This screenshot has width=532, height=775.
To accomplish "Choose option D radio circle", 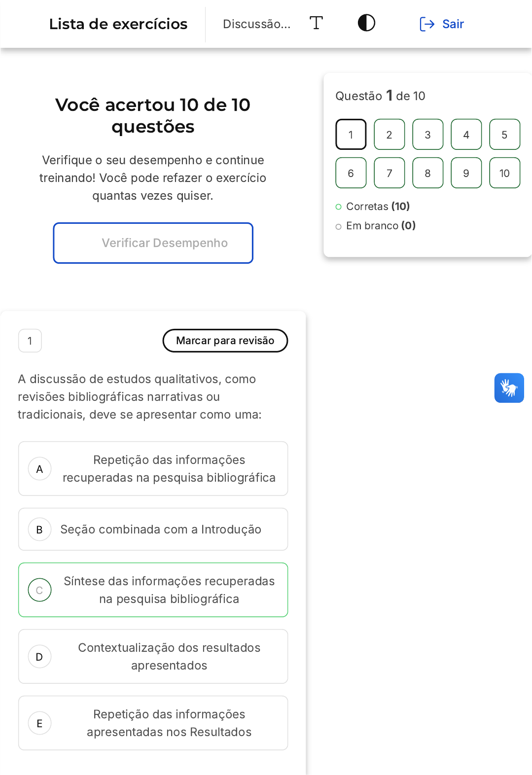I will pos(40,657).
